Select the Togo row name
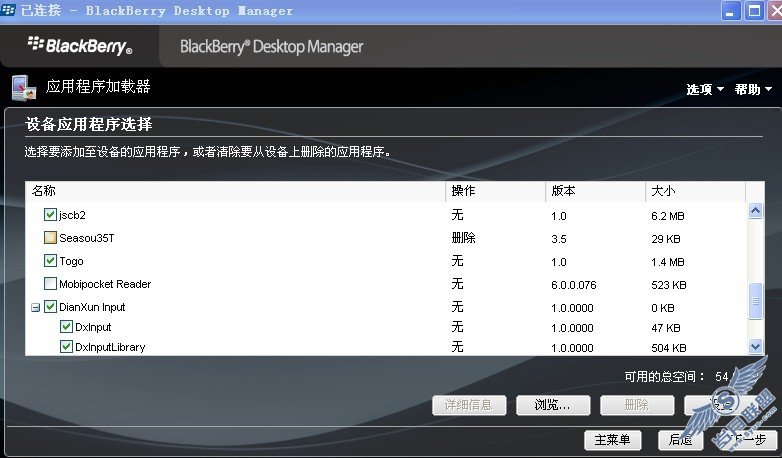782x458 pixels. 71,261
